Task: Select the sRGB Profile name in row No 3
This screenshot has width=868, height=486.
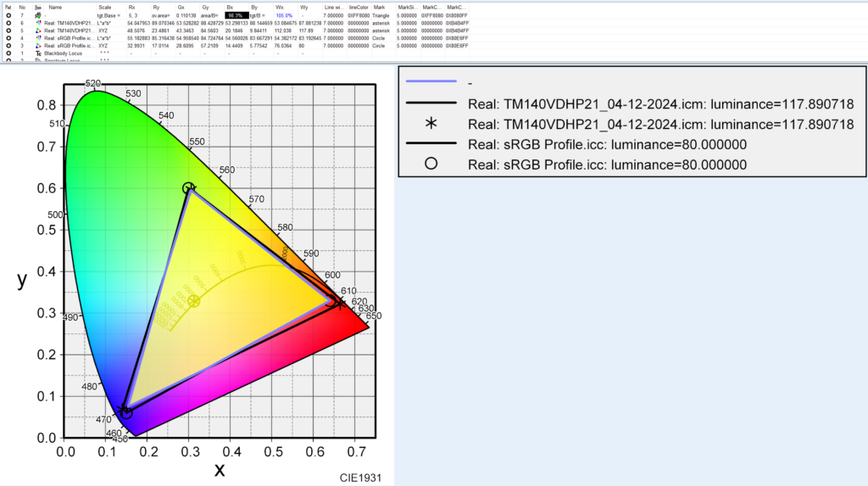Action: coord(70,46)
